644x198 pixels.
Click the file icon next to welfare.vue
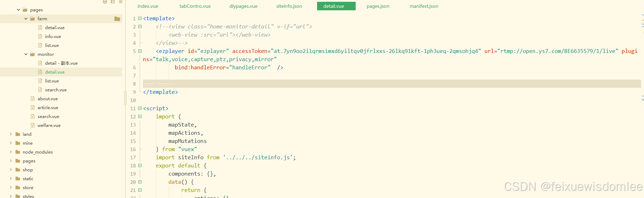33,125
